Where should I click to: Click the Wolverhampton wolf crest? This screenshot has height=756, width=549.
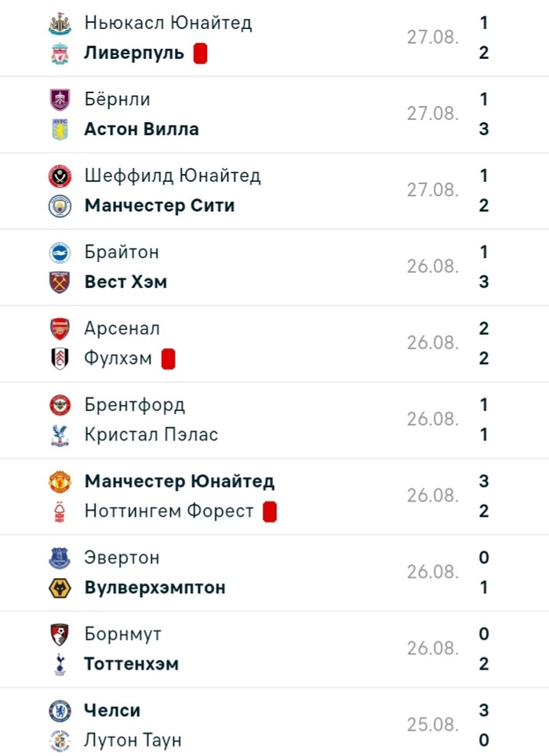point(60,587)
